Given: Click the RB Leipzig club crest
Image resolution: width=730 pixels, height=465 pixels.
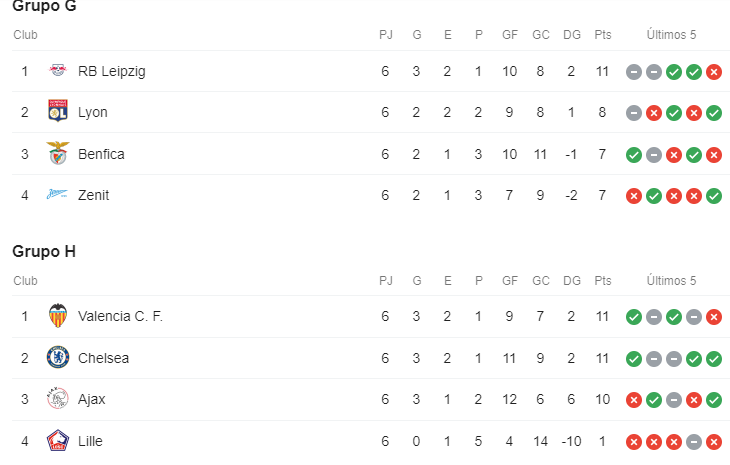Looking at the screenshot, I should tap(57, 71).
